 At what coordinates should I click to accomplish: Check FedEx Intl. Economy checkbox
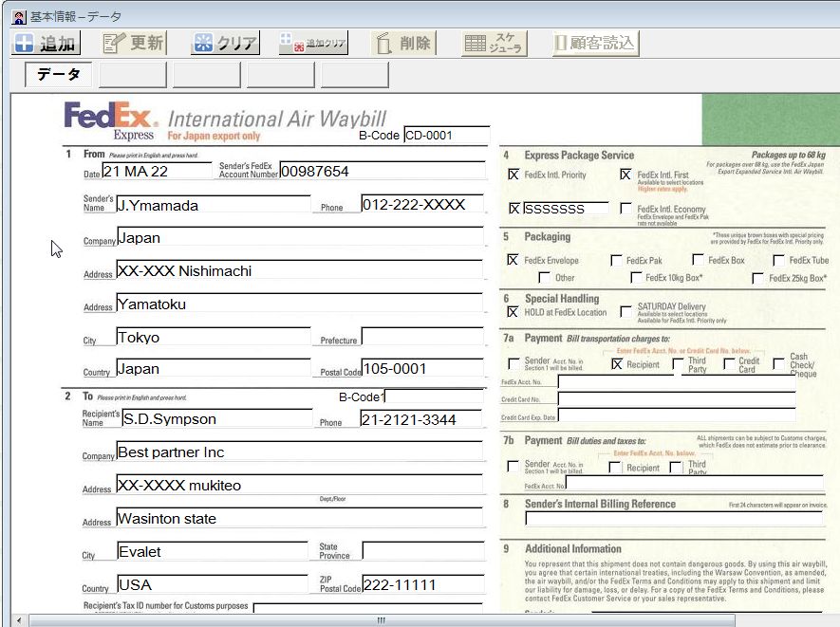tap(625, 208)
